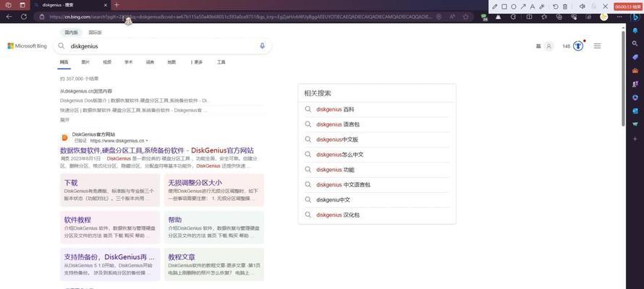Start voice search with the microphone icon
This screenshot has height=289, width=644.
point(262,46)
